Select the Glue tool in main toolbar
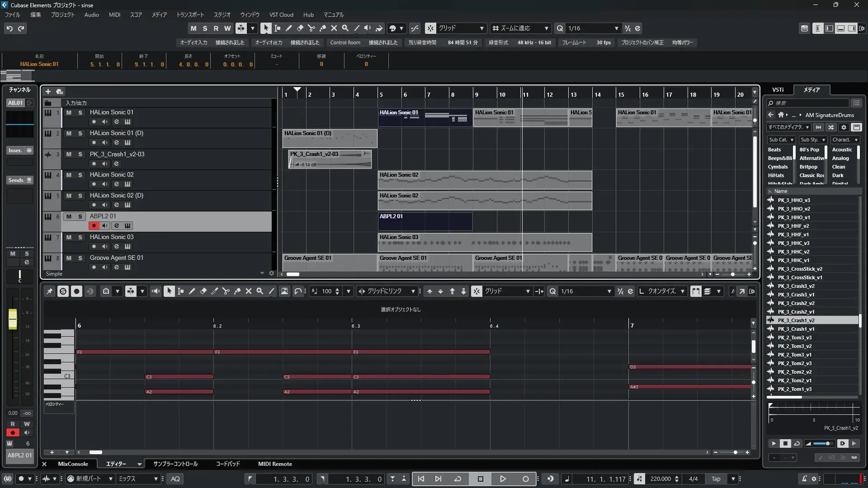 coord(323,28)
